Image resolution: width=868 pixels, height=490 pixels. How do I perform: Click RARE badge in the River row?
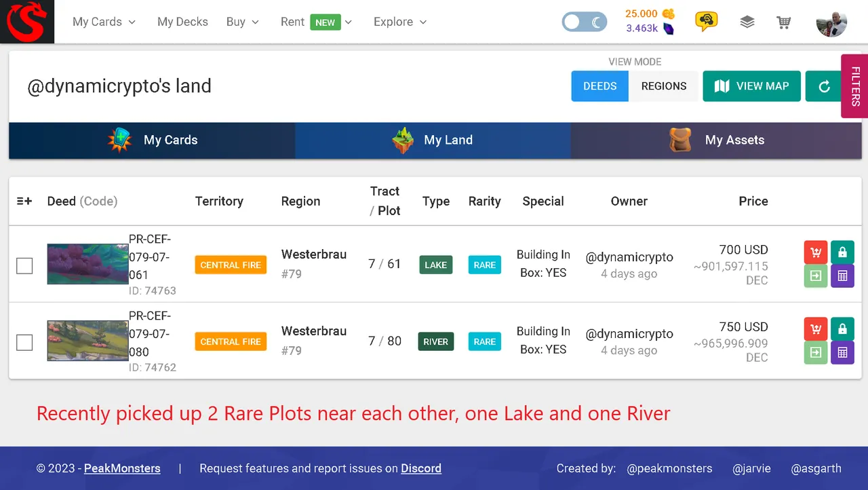coord(485,341)
